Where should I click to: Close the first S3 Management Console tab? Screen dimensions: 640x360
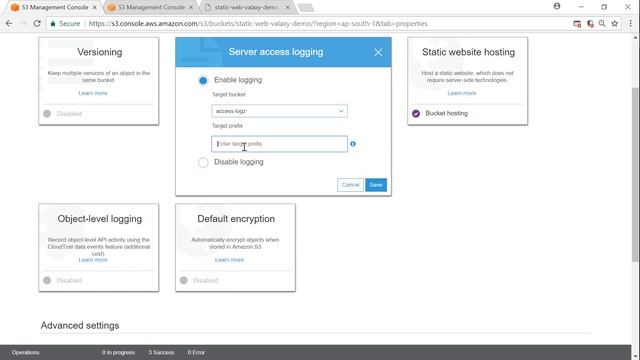pyautogui.click(x=95, y=7)
